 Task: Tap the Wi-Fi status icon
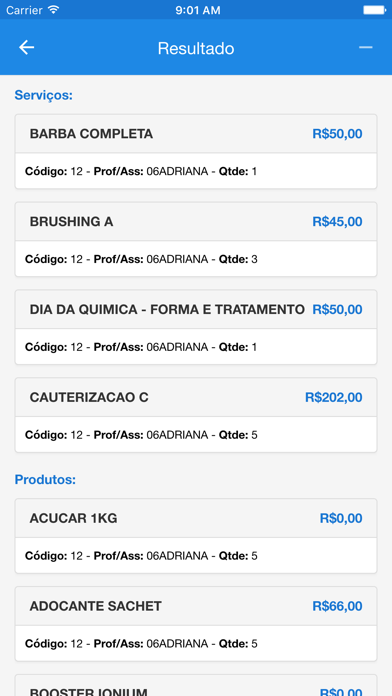[54, 10]
